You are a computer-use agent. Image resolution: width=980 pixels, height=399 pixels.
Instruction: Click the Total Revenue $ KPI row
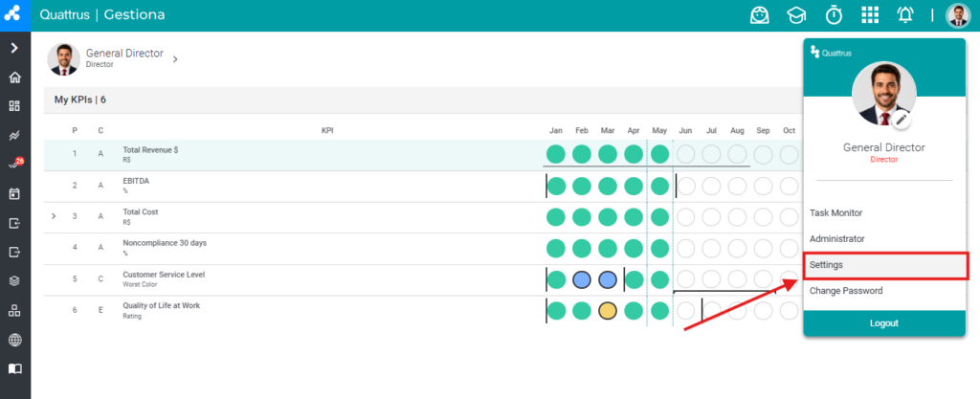click(422, 155)
